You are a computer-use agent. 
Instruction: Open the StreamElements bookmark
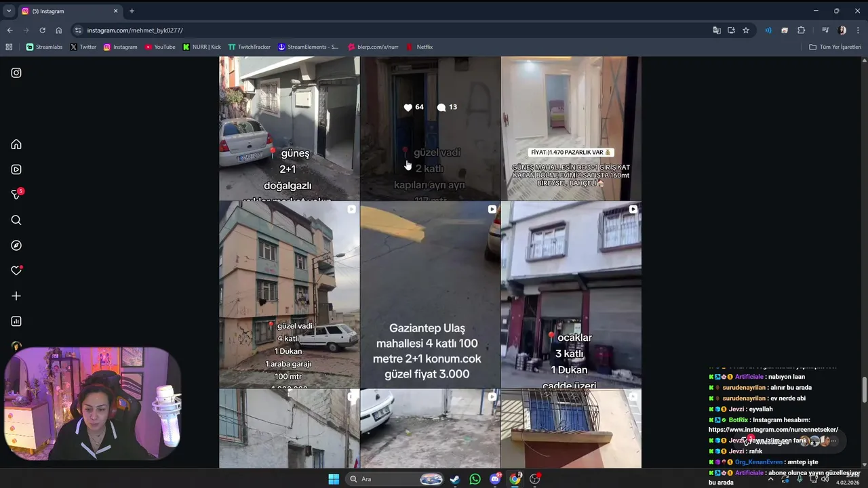pyautogui.click(x=309, y=47)
